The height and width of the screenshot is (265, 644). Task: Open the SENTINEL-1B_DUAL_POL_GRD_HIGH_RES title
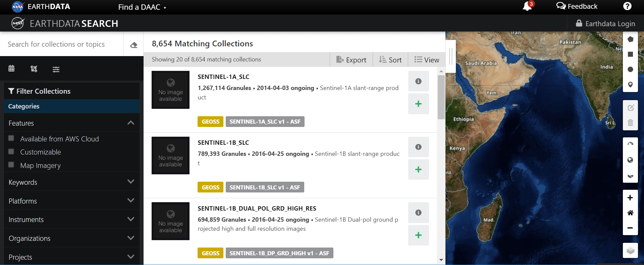[257, 208]
